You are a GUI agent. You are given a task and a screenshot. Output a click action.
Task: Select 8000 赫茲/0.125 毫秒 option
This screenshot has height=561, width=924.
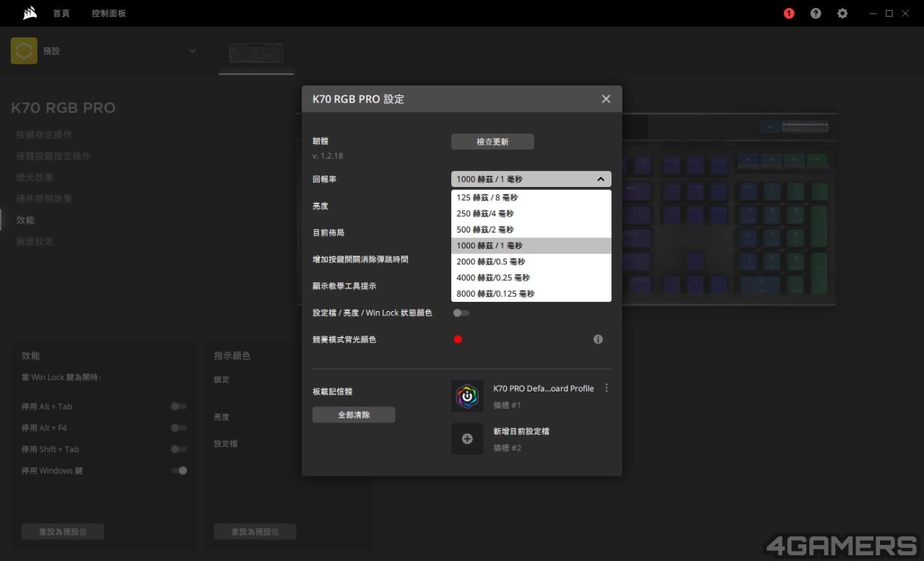[x=531, y=294]
